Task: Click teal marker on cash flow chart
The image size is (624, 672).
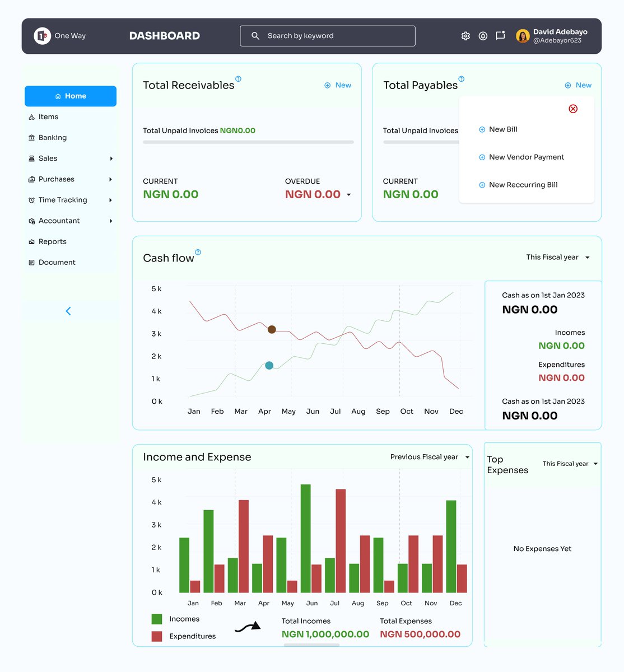Action: tap(269, 365)
